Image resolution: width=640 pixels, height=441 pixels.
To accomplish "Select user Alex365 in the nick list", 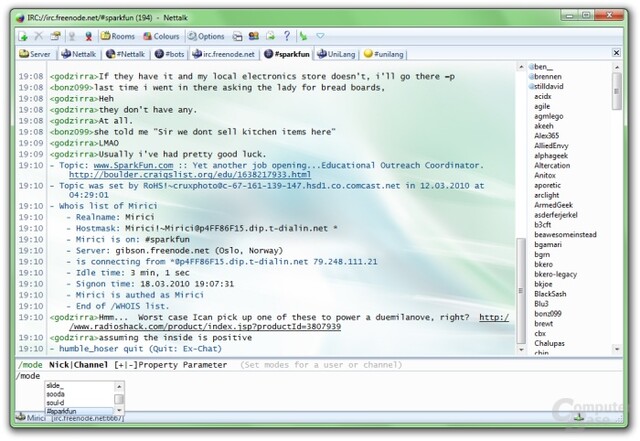I will [547, 136].
